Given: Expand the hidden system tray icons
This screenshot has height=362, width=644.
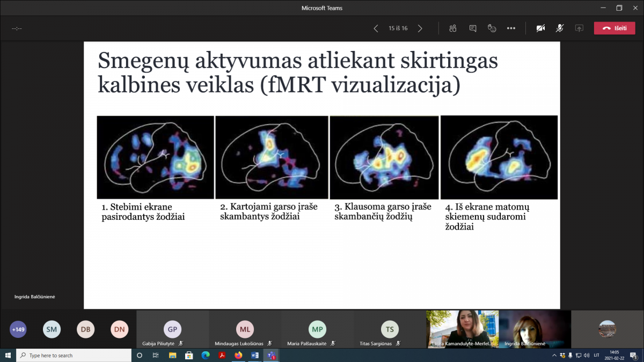Looking at the screenshot, I should pyautogui.click(x=554, y=355).
